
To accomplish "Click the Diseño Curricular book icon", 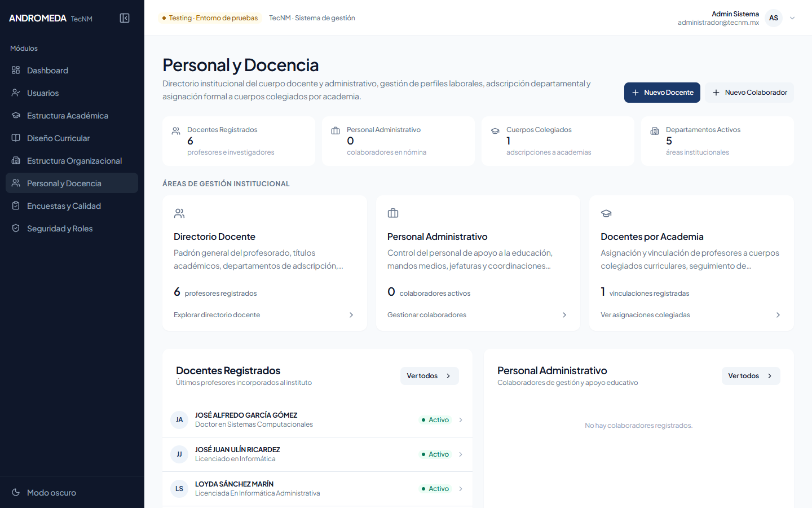I will point(16,138).
